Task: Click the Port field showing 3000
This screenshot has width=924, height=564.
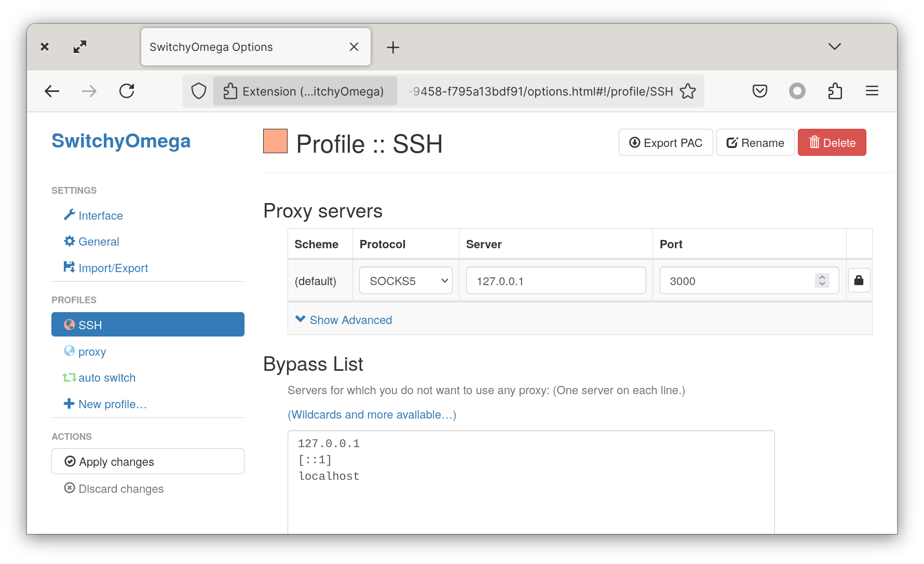Action: tap(749, 280)
